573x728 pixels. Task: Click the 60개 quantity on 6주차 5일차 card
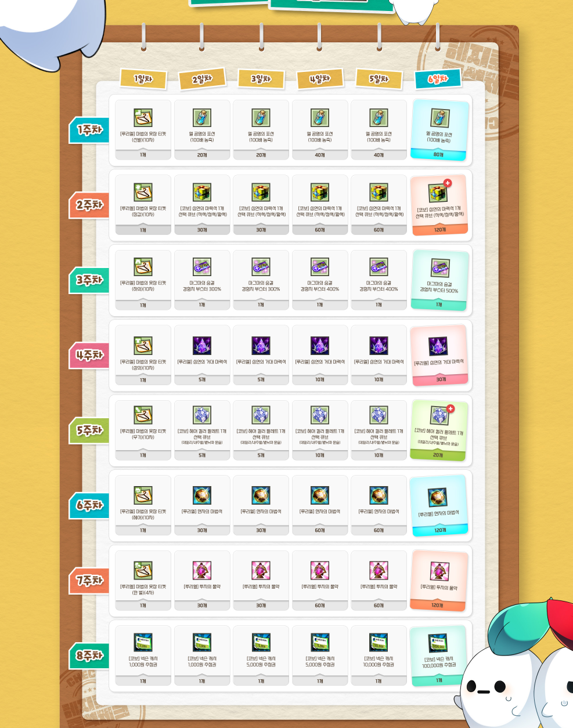(x=379, y=530)
